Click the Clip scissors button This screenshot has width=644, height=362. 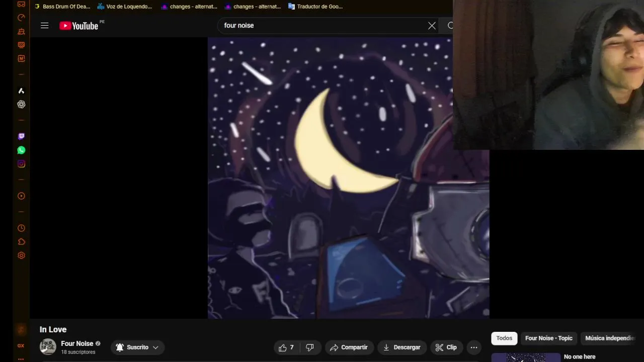(x=446, y=347)
